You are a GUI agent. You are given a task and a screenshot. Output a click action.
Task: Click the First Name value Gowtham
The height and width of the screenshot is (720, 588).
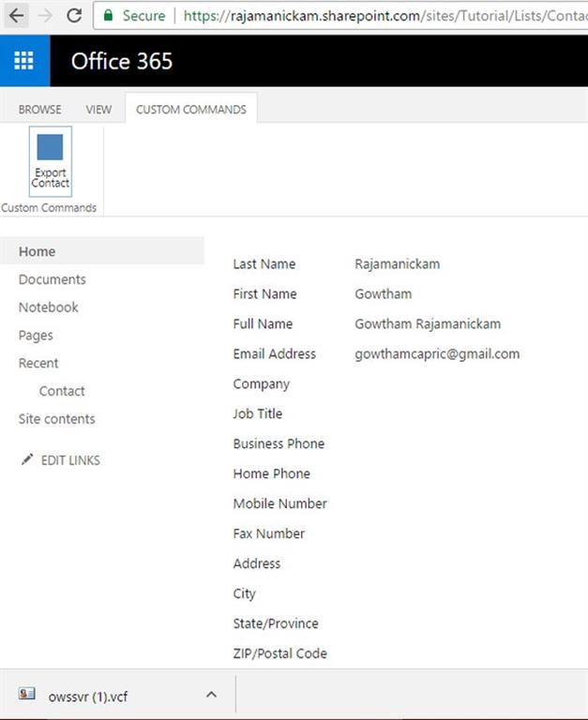coord(384,293)
